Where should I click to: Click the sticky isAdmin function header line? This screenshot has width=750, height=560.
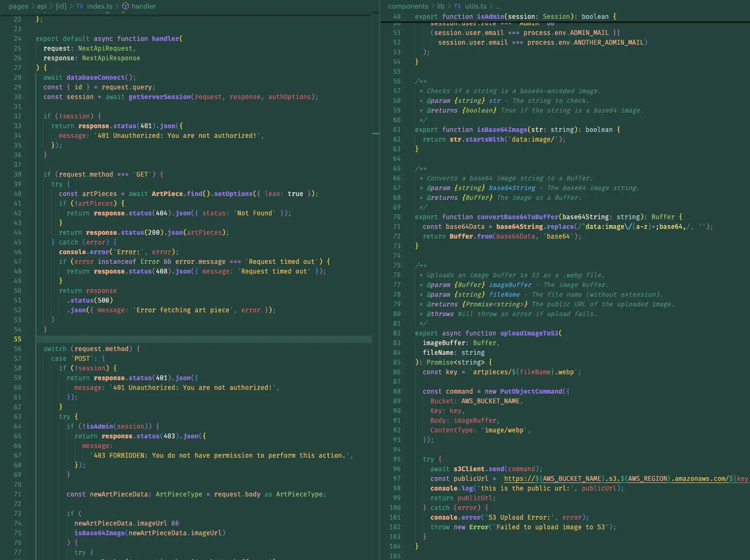click(x=515, y=17)
